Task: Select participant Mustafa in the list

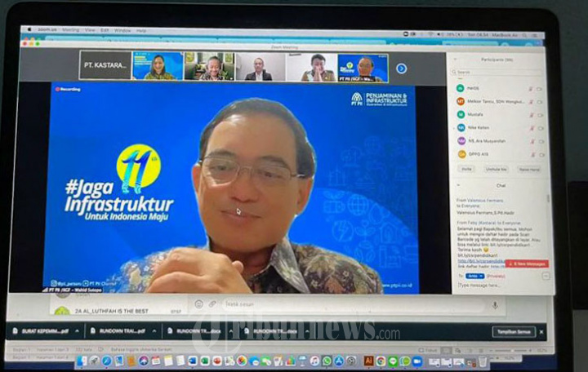Action: (x=499, y=115)
